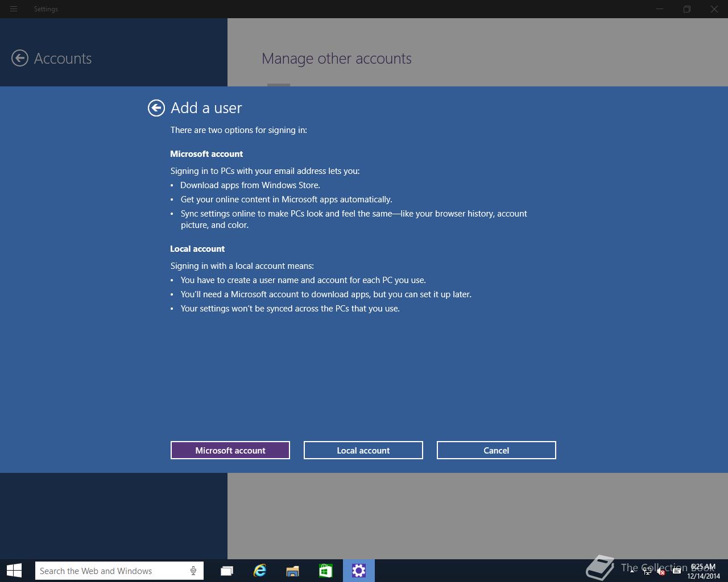Open the Windows Store taskbar icon
The width and height of the screenshot is (728, 582).
coord(326,571)
